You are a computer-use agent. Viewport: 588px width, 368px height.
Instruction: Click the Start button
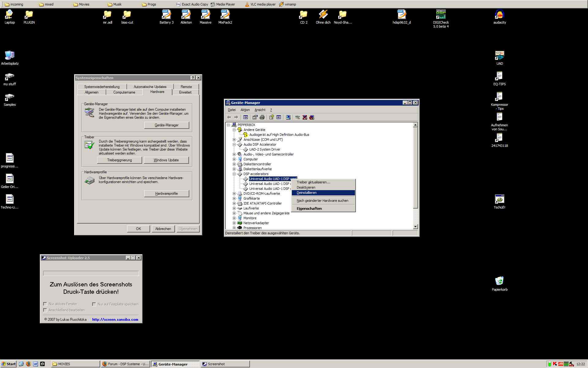click(x=9, y=364)
